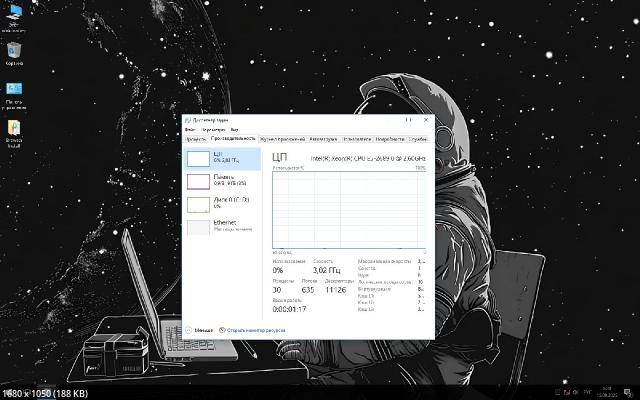Screen dimensions: 640x400
Task: Select Disk 0 (C: D:) in sidebar
Action: pos(222,203)
